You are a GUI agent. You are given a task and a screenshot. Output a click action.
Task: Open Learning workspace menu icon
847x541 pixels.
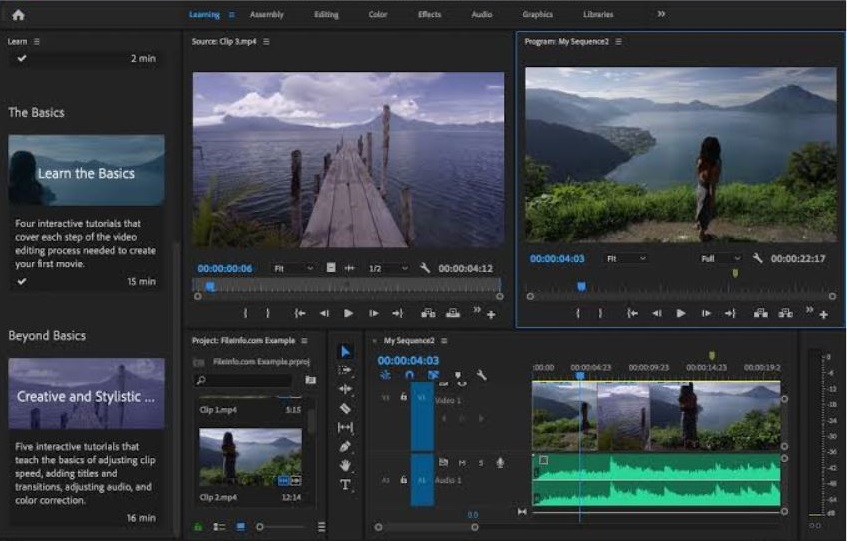(x=231, y=15)
